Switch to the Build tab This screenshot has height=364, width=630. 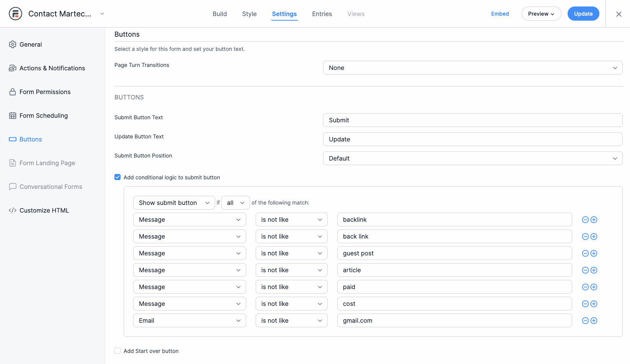pos(220,14)
